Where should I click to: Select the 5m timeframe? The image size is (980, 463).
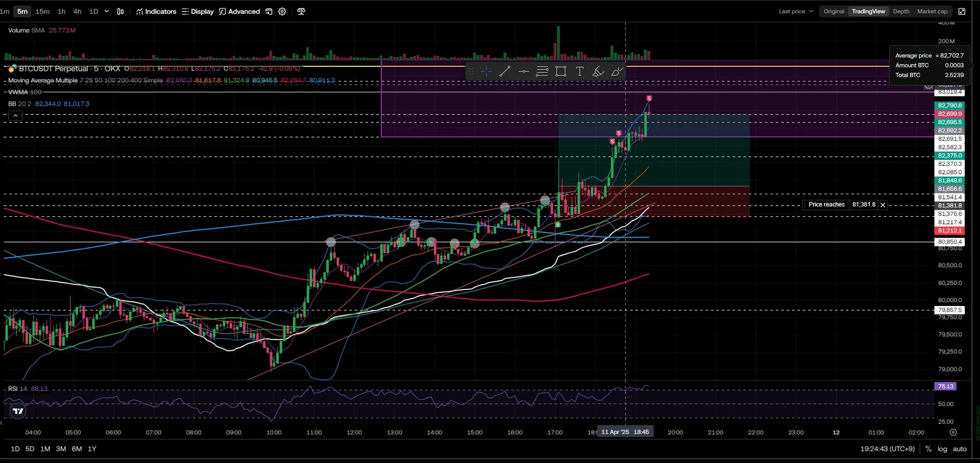tap(22, 11)
